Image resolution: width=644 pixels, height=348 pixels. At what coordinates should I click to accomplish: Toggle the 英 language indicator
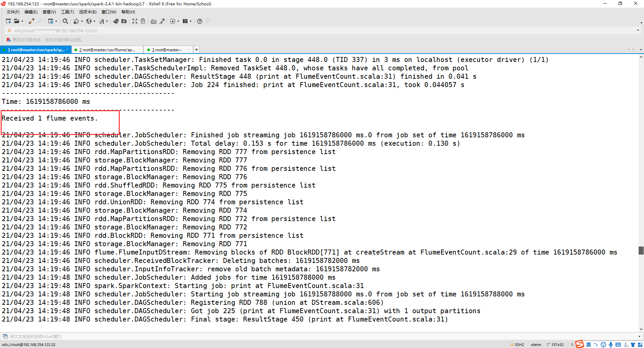[589, 345]
